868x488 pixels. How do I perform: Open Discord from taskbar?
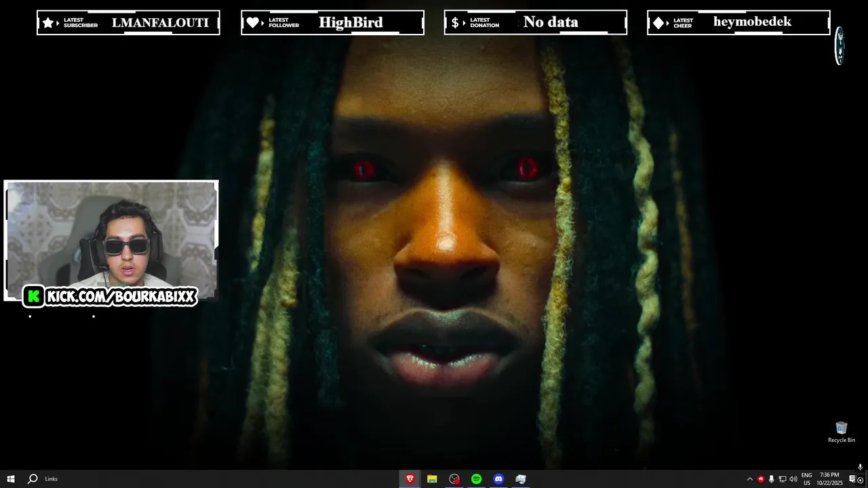499,479
